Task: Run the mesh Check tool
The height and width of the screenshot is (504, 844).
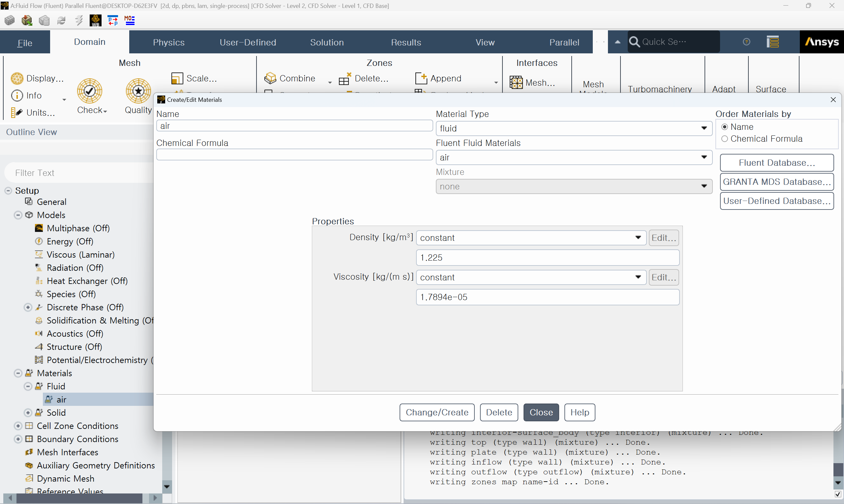Action: (90, 91)
